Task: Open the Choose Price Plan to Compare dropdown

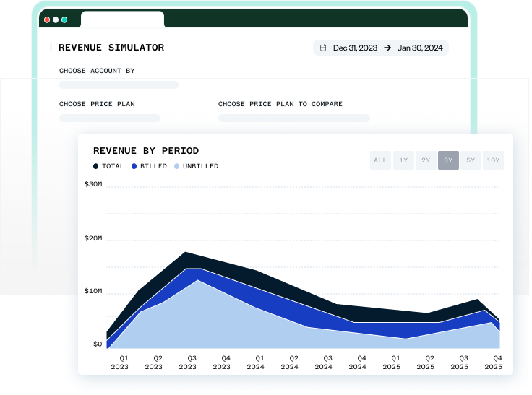Action: coord(293,118)
